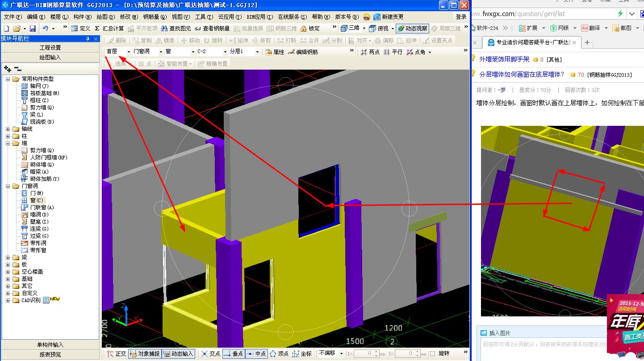
Task: Toggle 垂点 perpendicular snap
Action: (233, 353)
